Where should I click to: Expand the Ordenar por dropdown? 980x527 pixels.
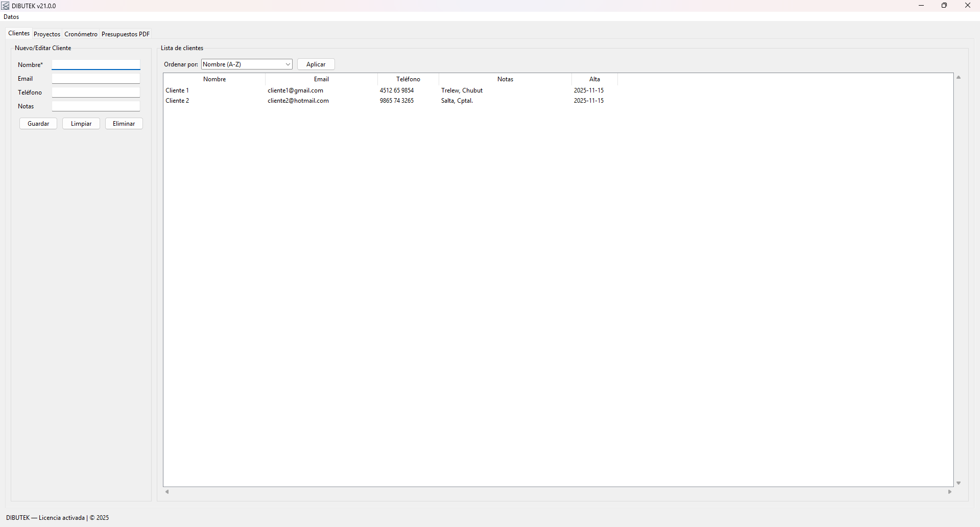[x=247, y=64]
